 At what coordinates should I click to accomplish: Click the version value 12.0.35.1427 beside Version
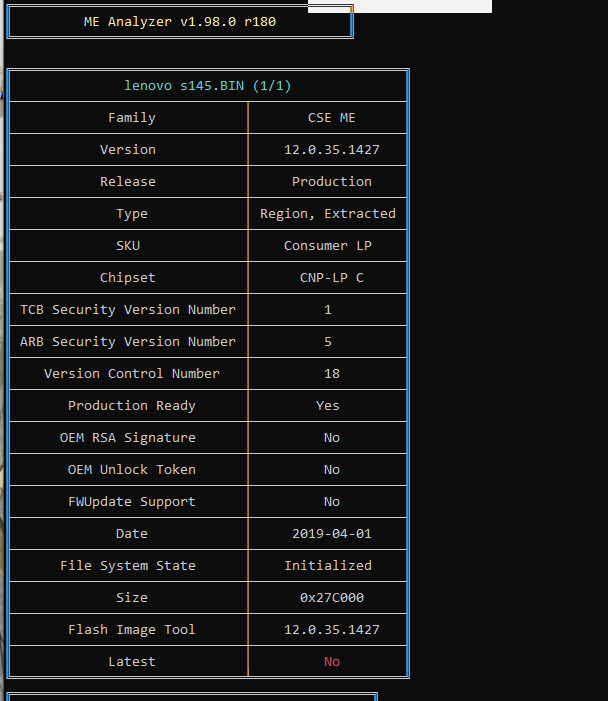click(331, 150)
